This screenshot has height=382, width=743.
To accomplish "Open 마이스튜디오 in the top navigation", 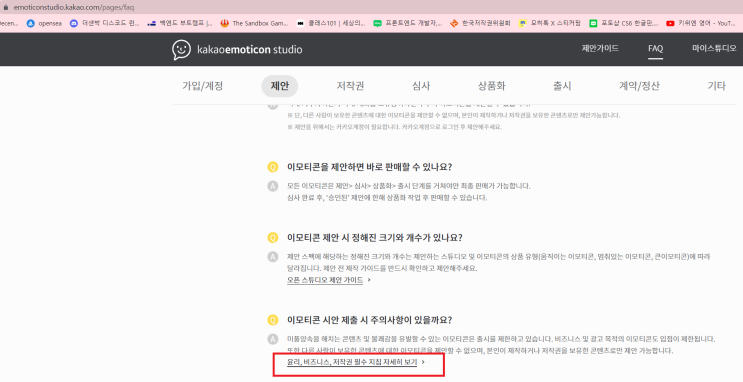I will pyautogui.click(x=714, y=48).
